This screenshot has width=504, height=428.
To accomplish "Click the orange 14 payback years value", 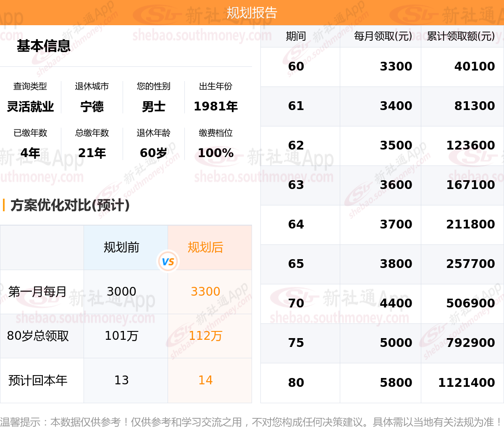I will (205, 380).
